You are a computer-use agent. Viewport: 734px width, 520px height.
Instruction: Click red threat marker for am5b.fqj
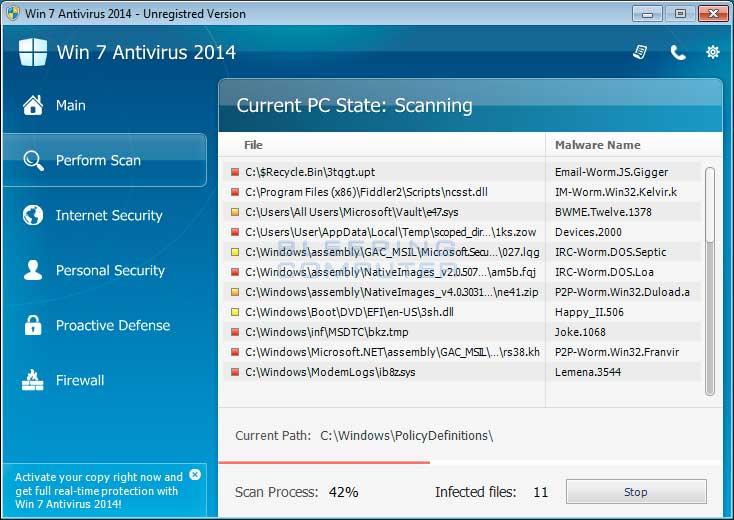point(235,272)
